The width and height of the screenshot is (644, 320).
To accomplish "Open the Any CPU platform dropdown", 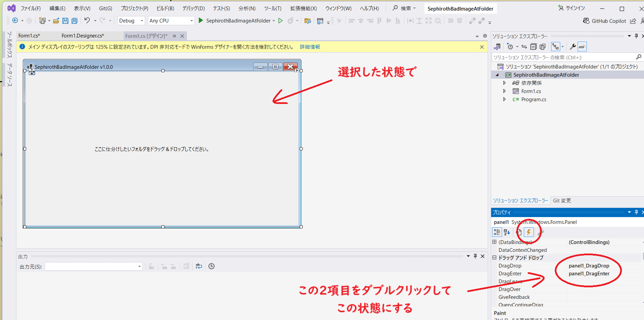I will point(171,21).
